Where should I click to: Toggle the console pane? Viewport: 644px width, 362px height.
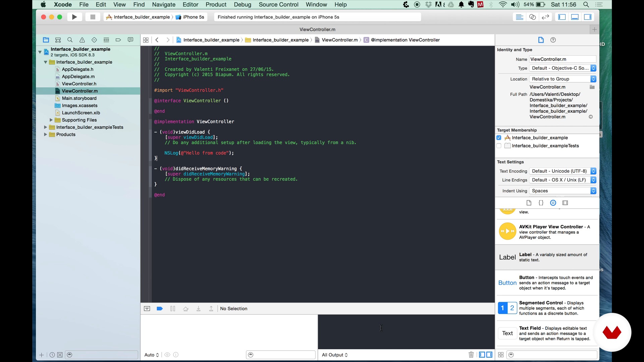point(489,355)
